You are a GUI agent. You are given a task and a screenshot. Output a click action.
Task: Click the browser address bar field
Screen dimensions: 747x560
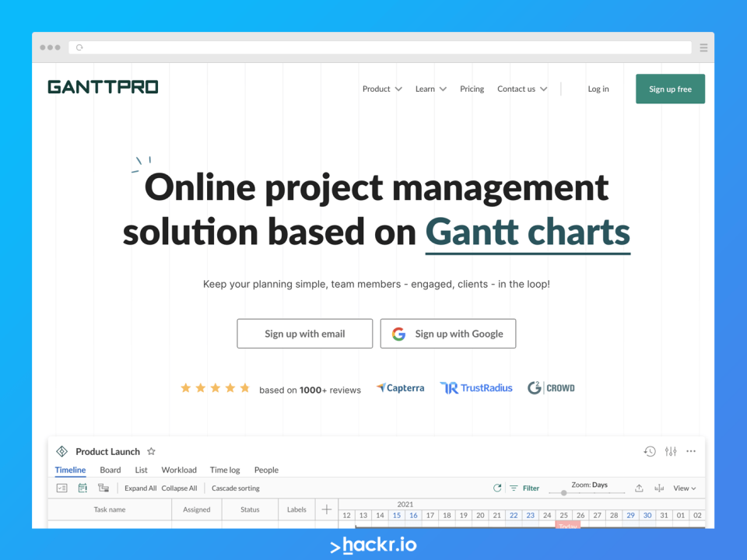(x=381, y=47)
